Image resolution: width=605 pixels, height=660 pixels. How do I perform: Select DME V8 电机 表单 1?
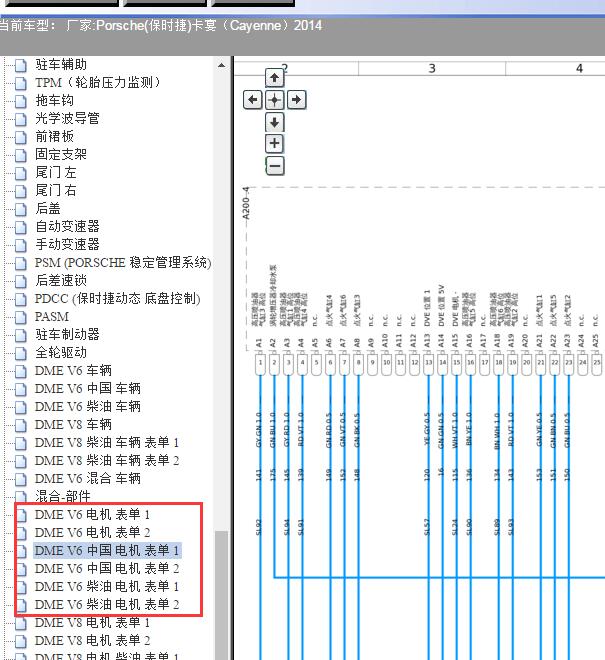pyautogui.click(x=93, y=623)
